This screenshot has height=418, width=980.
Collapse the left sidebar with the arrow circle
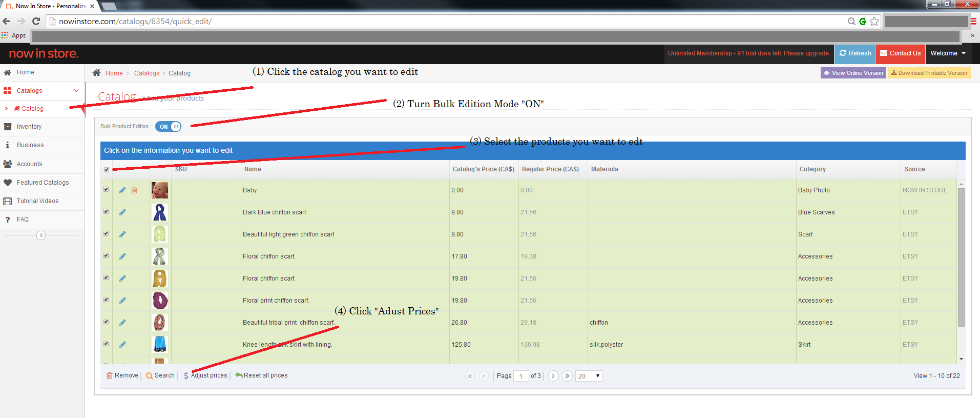41,235
